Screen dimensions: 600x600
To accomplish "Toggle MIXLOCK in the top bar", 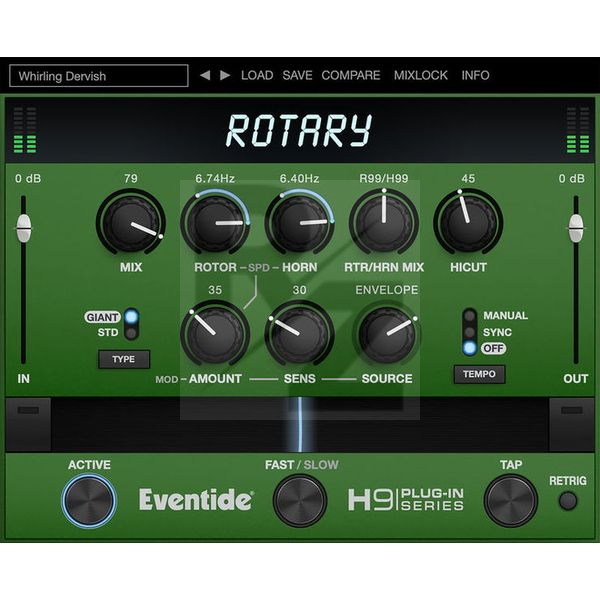I will pos(421,75).
